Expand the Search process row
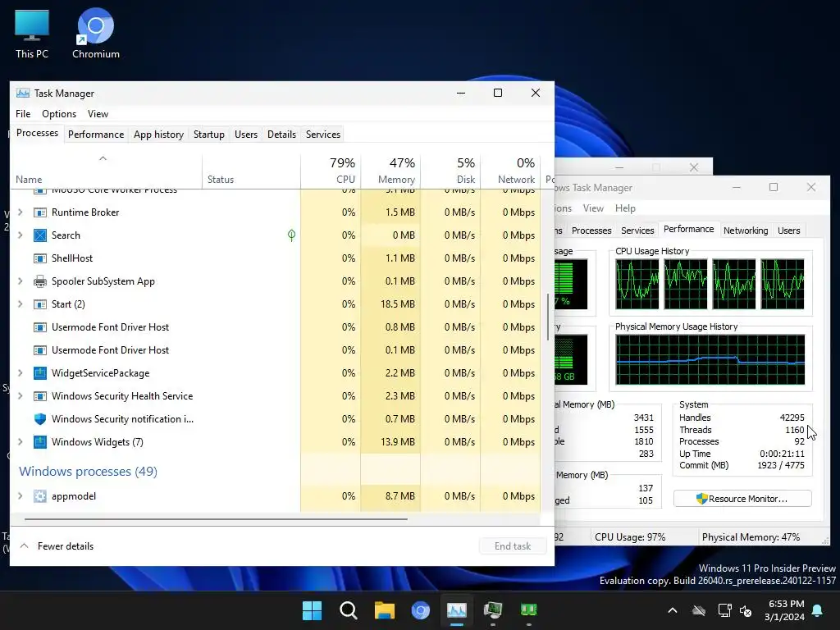 point(21,235)
